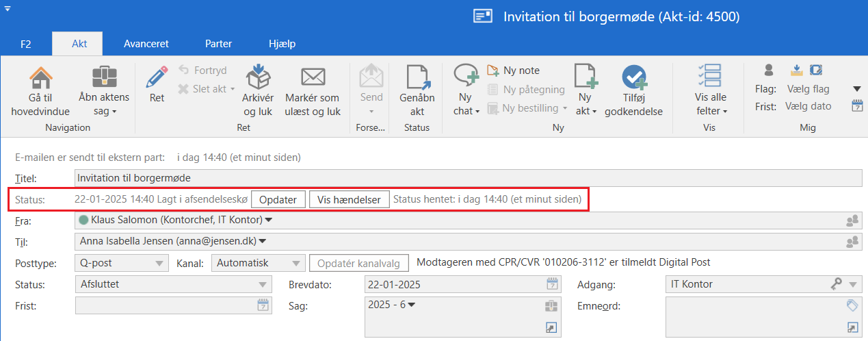This screenshot has height=341, width=868.
Task: Click Arkivér og luk icon
Action: coord(258,77)
